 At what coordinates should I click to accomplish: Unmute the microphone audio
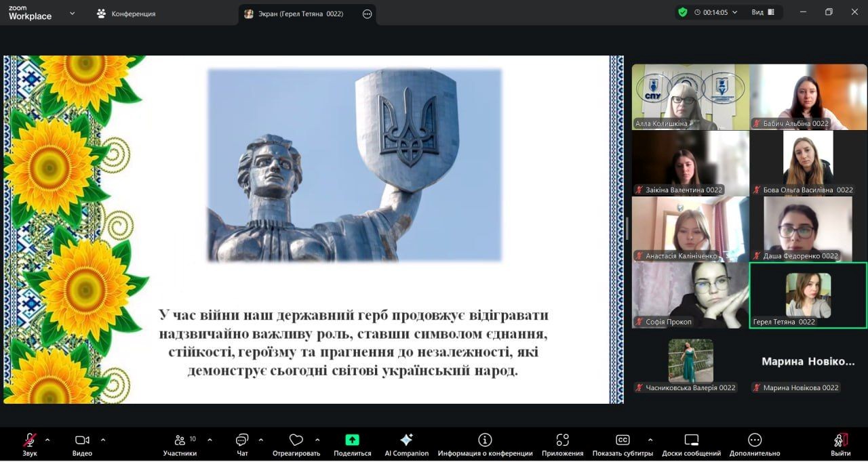pos(30,440)
